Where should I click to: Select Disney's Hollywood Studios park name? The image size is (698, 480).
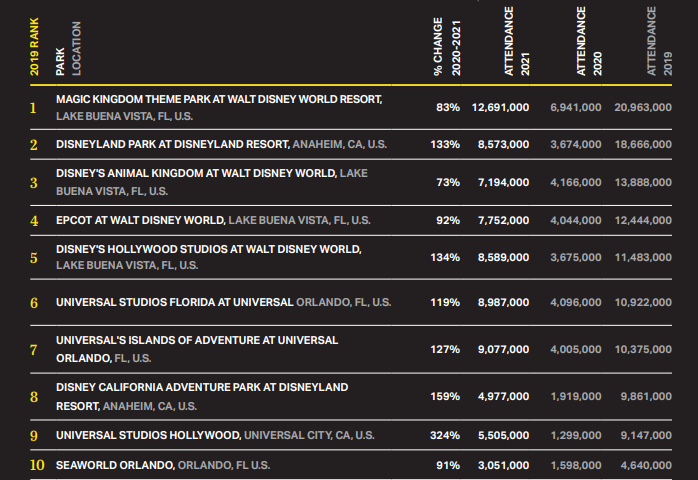(x=208, y=249)
